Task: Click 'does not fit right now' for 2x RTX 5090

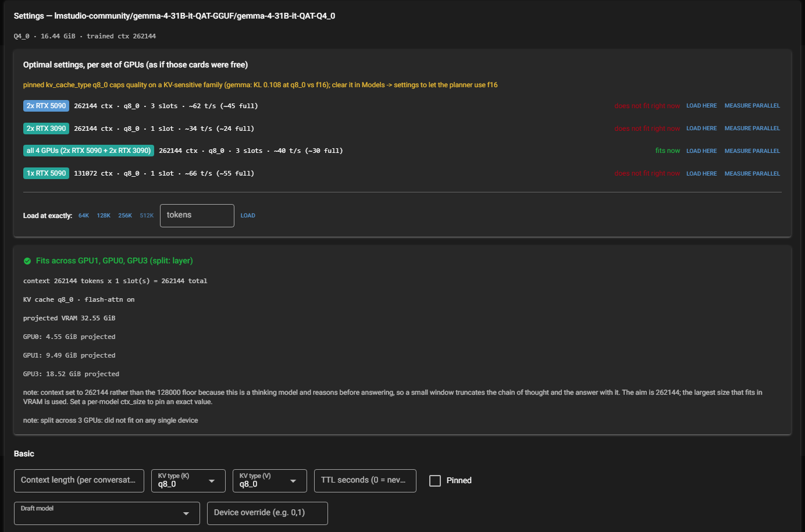Action: point(647,106)
